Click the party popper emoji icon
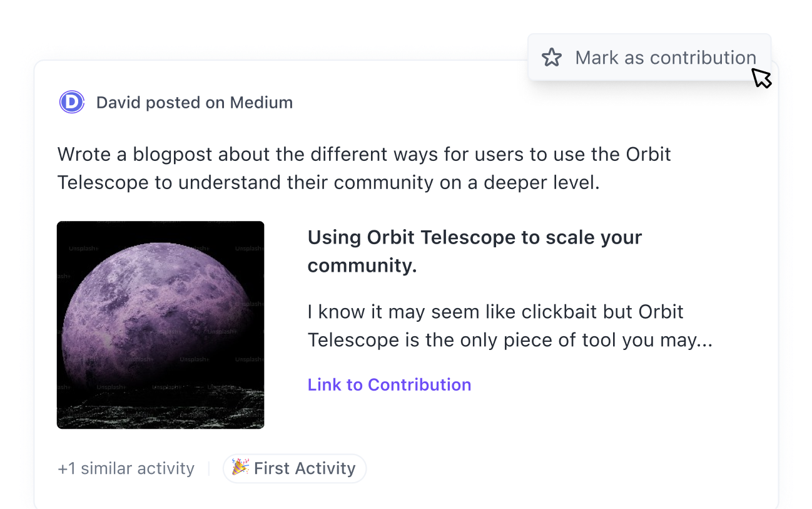Screen dimensions: 812x509 pos(240,467)
